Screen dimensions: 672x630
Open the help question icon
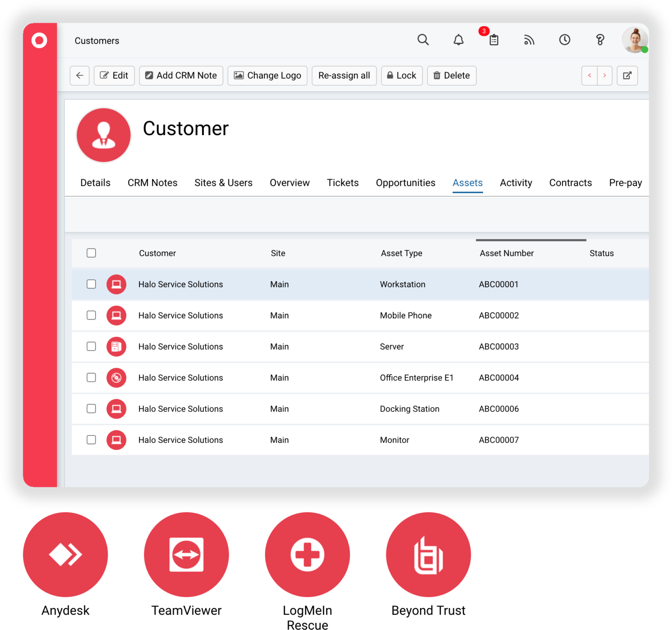pos(600,40)
